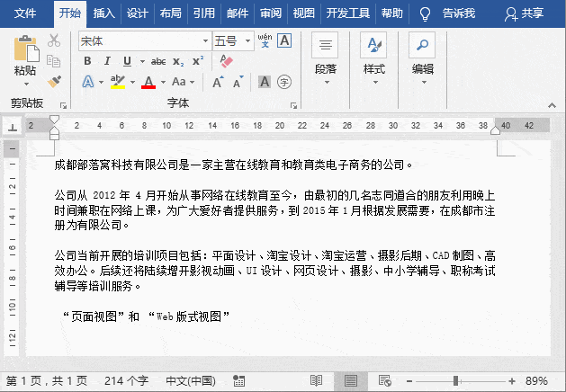Toggle superscript formatting
Viewport: 566px width, 392px height.
pyautogui.click(x=198, y=60)
